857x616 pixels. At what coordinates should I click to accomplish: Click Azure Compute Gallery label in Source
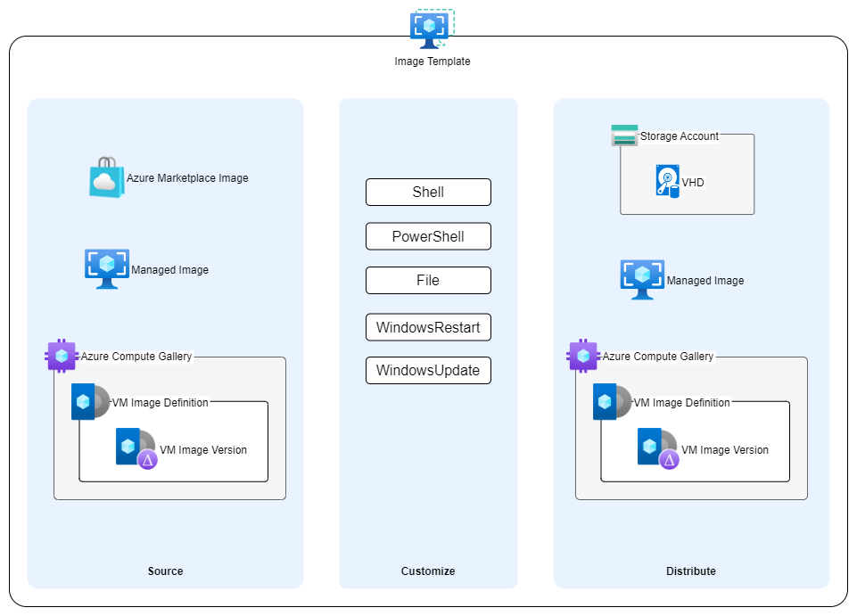136,357
